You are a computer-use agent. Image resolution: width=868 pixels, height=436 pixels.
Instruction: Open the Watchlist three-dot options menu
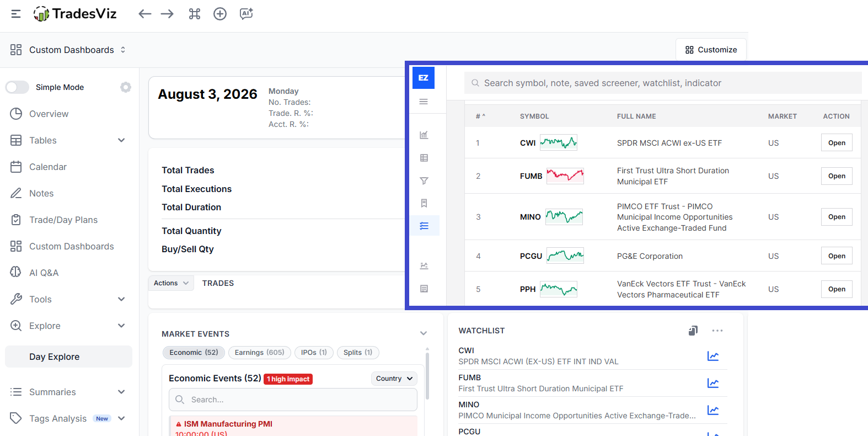[x=717, y=331]
